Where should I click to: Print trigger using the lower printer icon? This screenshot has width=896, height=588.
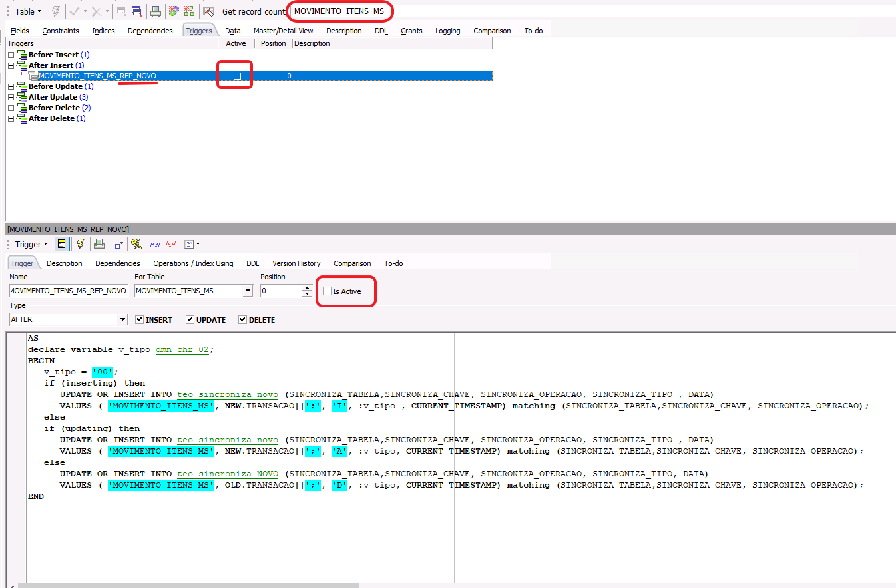[99, 244]
